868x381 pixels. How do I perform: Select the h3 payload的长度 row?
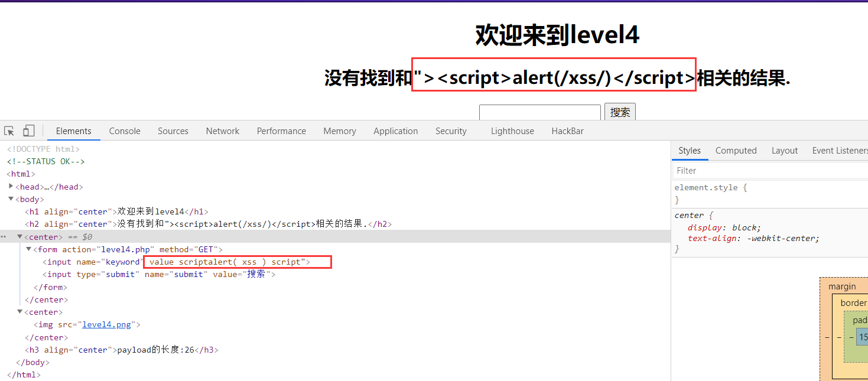121,350
